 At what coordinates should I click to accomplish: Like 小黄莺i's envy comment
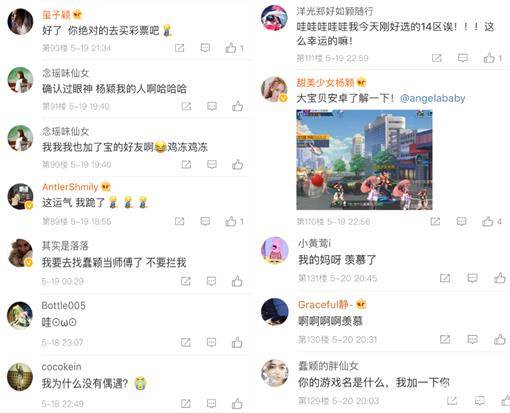[x=499, y=278]
